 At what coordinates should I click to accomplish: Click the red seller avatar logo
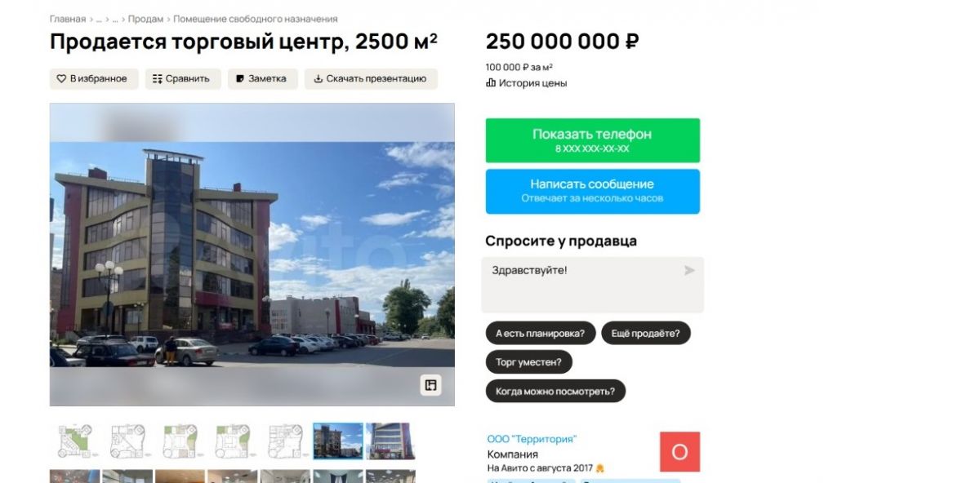click(679, 452)
